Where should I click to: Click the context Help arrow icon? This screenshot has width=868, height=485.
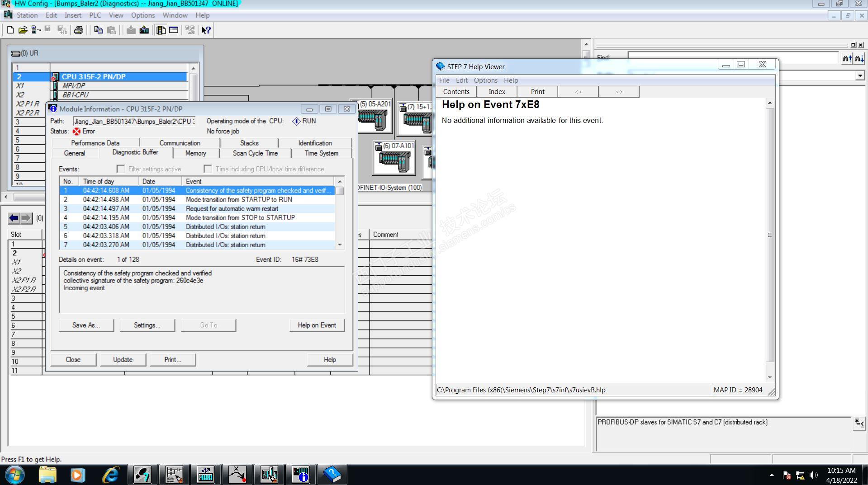pos(206,30)
